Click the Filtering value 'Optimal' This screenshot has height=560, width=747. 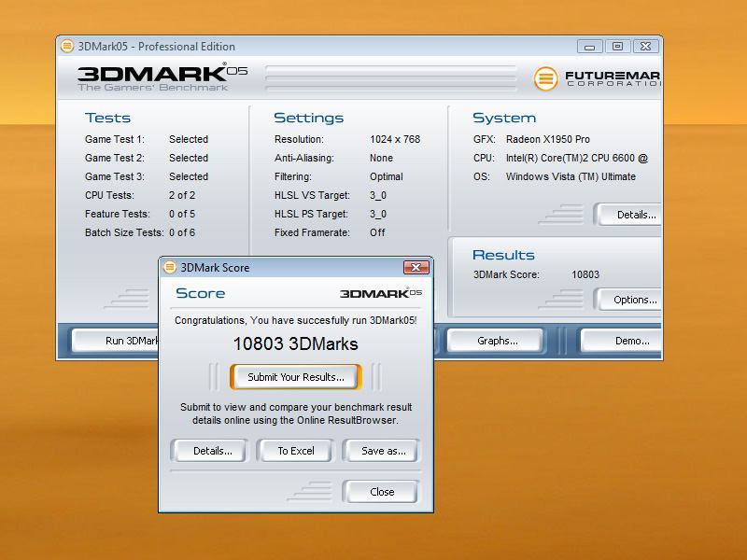pyautogui.click(x=387, y=176)
